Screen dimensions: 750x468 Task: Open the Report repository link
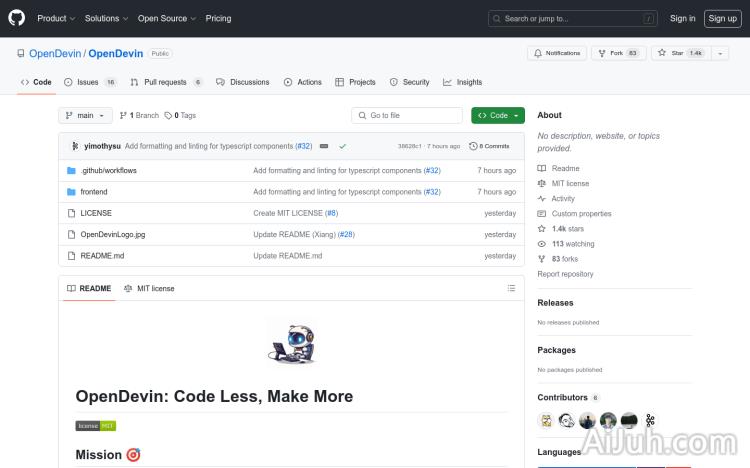click(x=565, y=274)
